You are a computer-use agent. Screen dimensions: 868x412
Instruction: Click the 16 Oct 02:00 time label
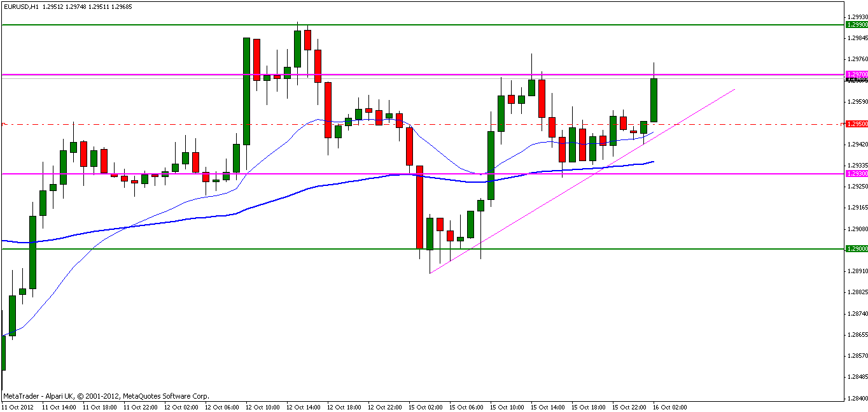(670, 406)
